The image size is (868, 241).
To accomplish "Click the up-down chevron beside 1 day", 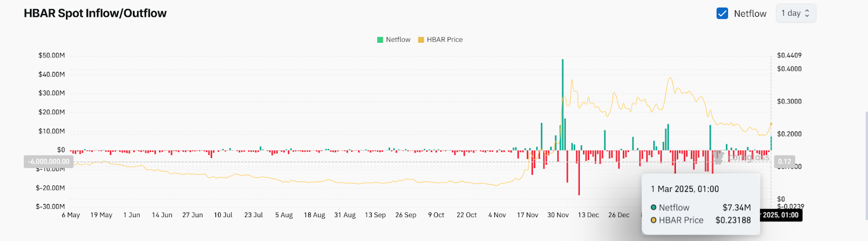I will (807, 14).
